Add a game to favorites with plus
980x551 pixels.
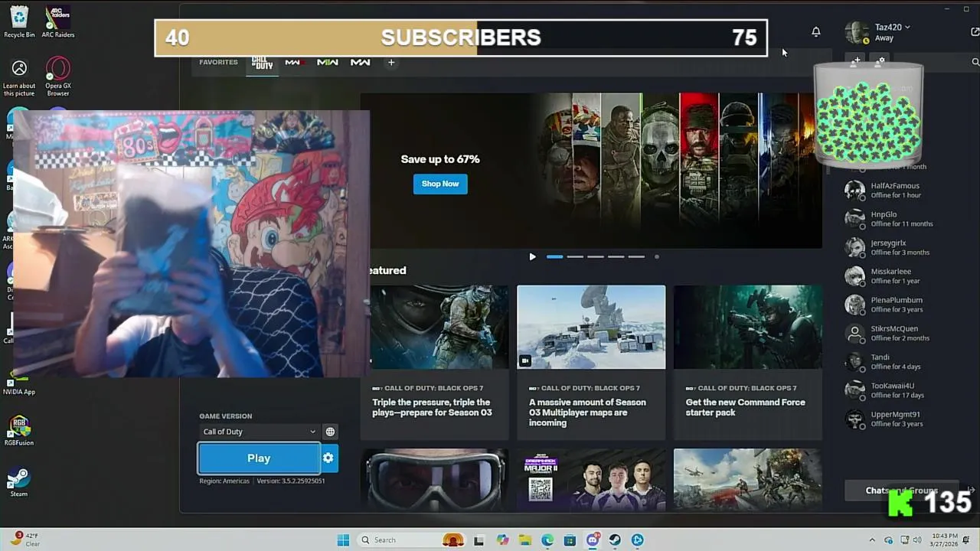[391, 63]
